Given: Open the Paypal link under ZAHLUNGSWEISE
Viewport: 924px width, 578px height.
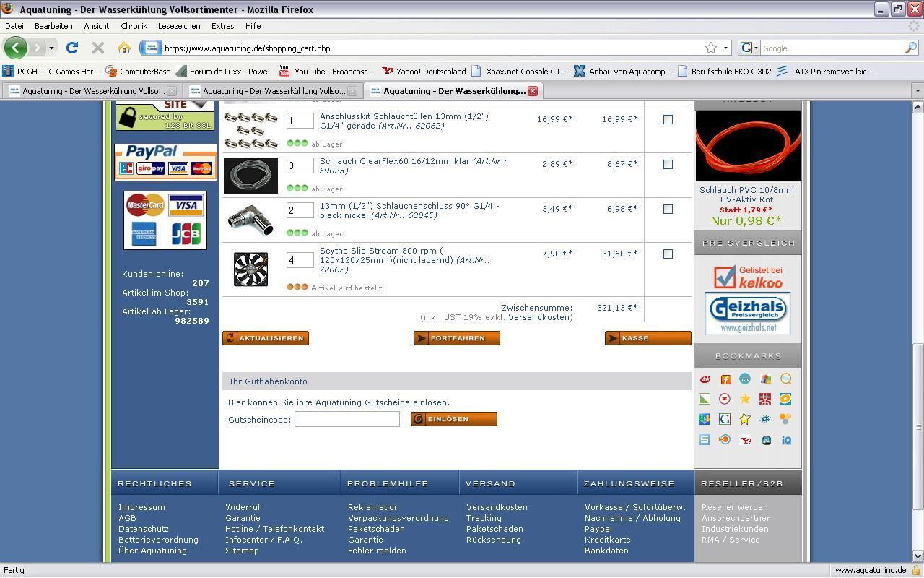Looking at the screenshot, I should coord(598,529).
